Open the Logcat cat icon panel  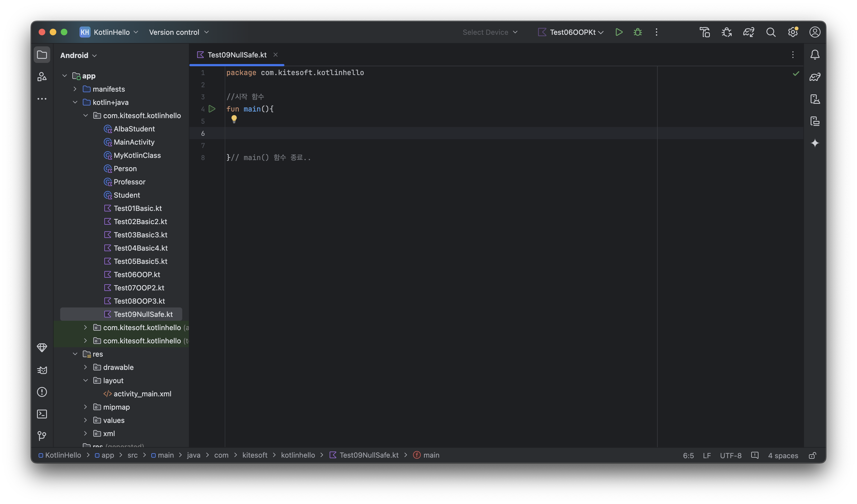(42, 370)
